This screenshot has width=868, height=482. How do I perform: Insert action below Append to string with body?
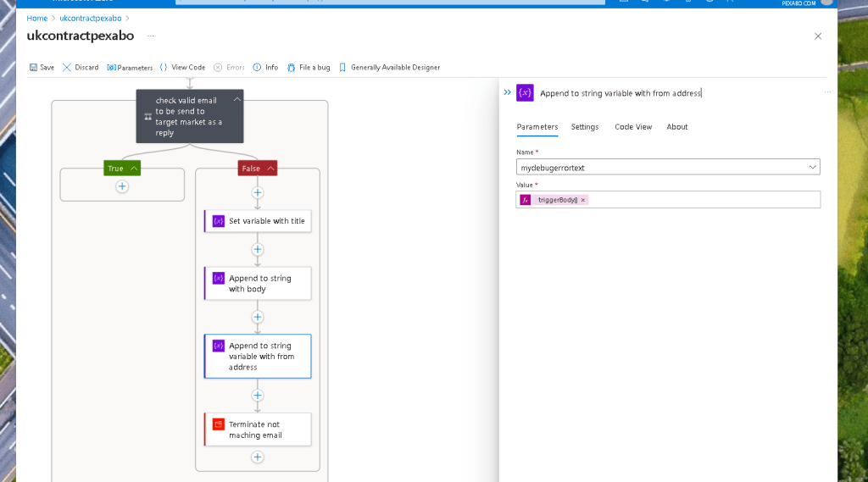click(x=258, y=317)
